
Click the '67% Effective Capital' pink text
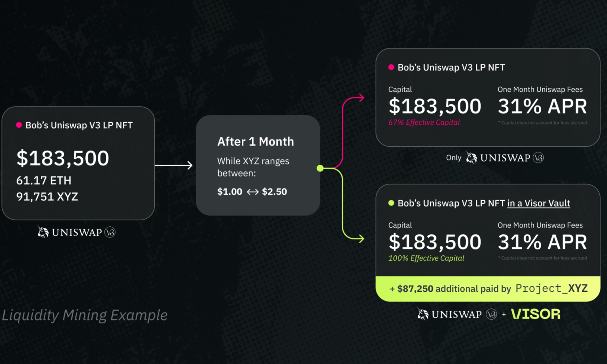pyautogui.click(x=424, y=122)
